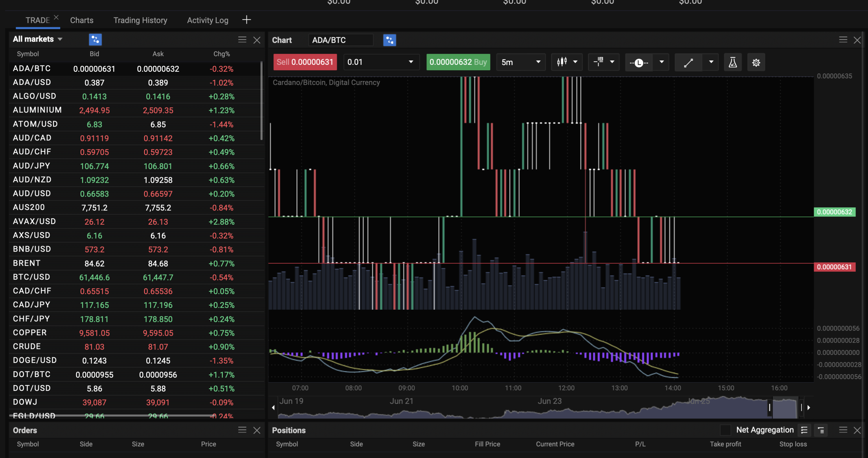Open the 5m timeframe dropdown
Viewport: 868px width, 458px height.
(521, 62)
